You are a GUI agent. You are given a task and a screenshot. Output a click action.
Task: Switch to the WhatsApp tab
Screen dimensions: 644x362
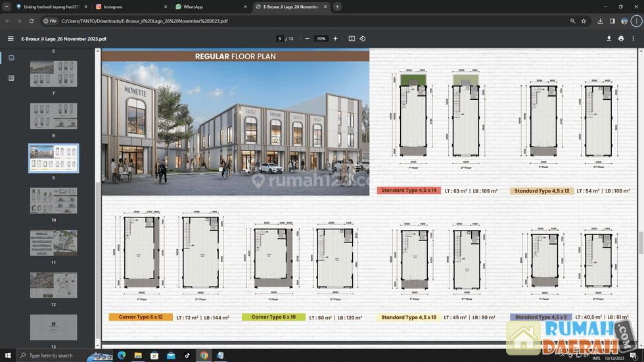pyautogui.click(x=193, y=7)
